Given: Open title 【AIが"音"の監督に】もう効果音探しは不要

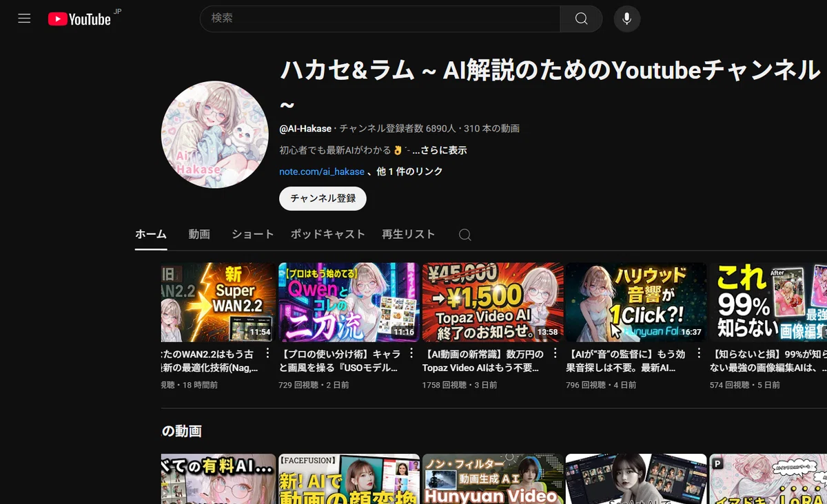Looking at the screenshot, I should tap(627, 361).
